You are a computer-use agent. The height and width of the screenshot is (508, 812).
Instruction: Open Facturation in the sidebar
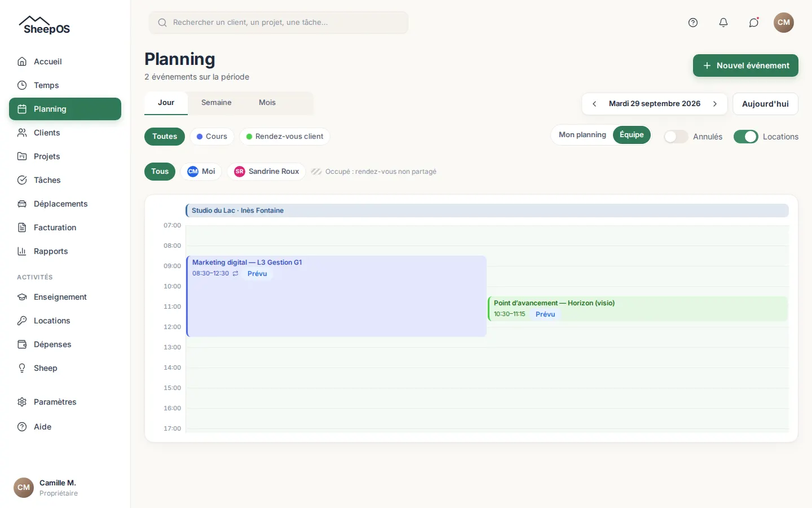(65, 227)
